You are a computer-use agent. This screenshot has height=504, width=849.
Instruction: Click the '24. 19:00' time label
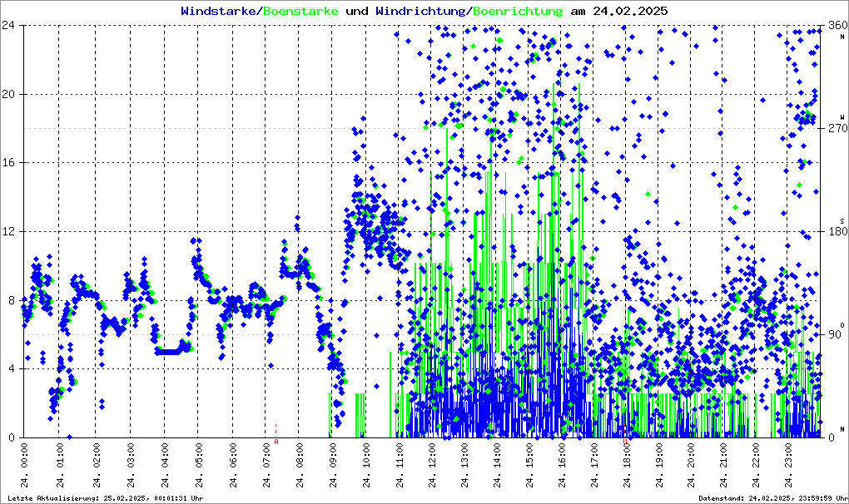coord(659,465)
